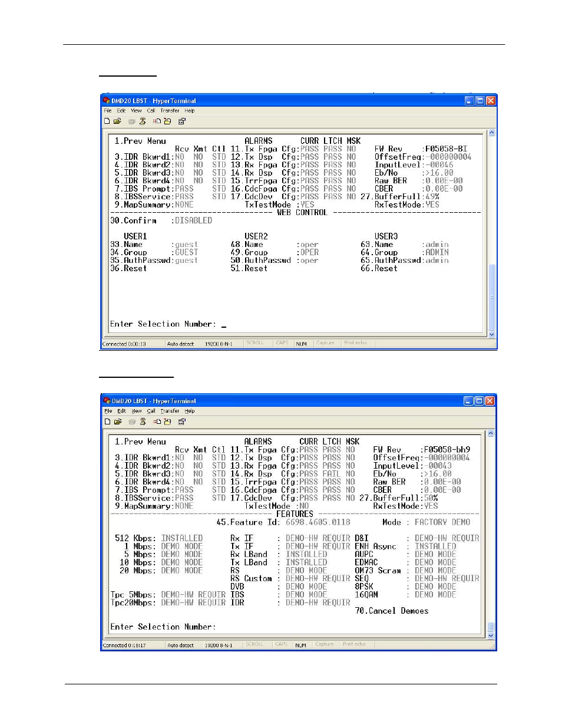Click 'Mode : FACTORY DEMO' terminal text
This screenshot has width=562, height=728.
427,522
